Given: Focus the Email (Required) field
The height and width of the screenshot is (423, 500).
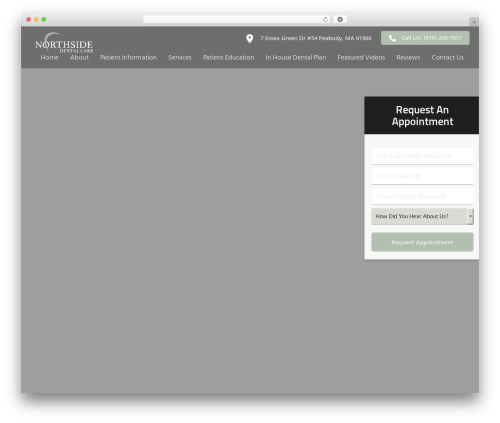Looking at the screenshot, I should (422, 176).
